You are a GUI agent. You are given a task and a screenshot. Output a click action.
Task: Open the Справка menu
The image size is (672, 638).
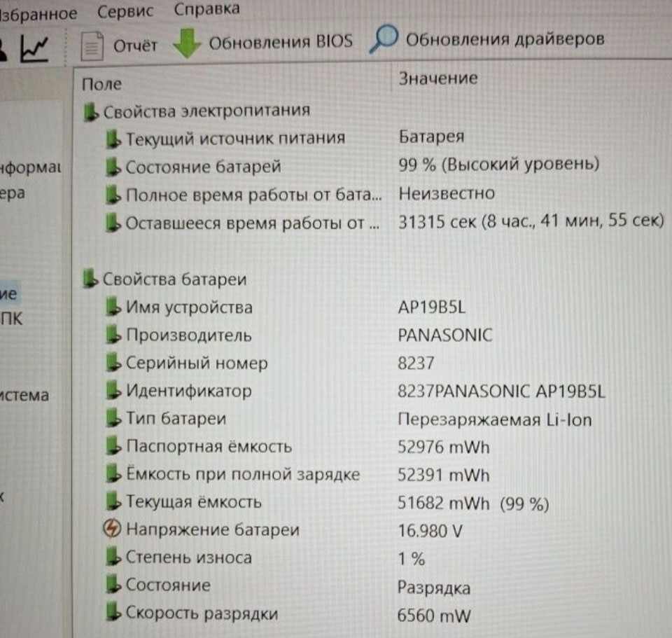click(x=205, y=9)
